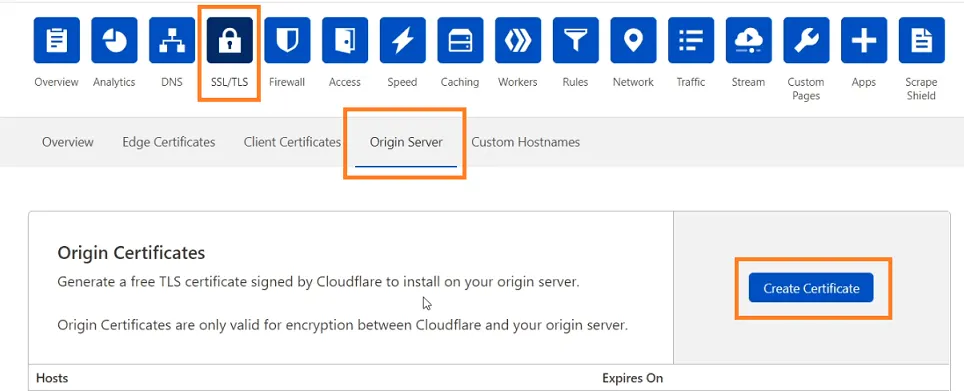964x391 pixels.
Task: Click the 'Generate a free TLS certificate' description
Action: (318, 283)
